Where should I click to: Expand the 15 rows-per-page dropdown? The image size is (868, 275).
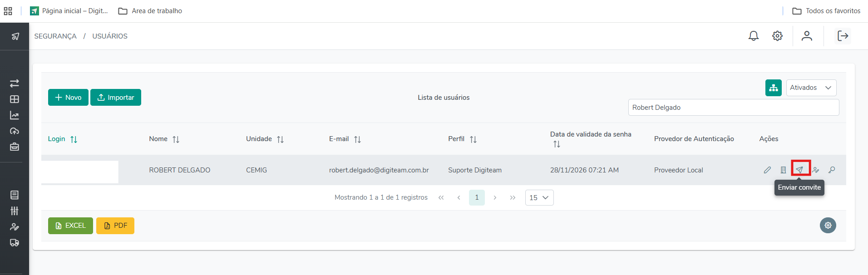pyautogui.click(x=539, y=197)
